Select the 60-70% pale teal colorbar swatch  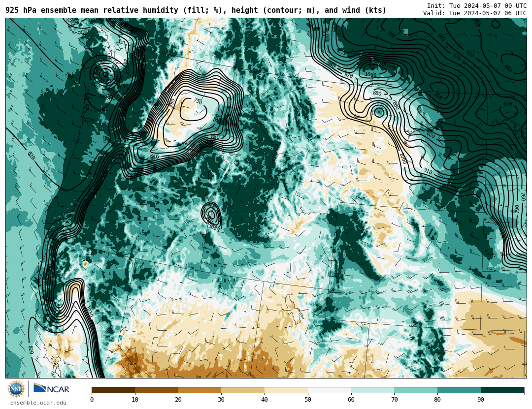tap(372, 390)
